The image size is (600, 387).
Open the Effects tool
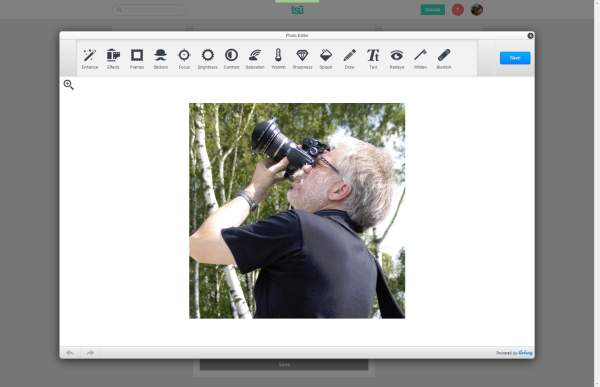point(113,59)
